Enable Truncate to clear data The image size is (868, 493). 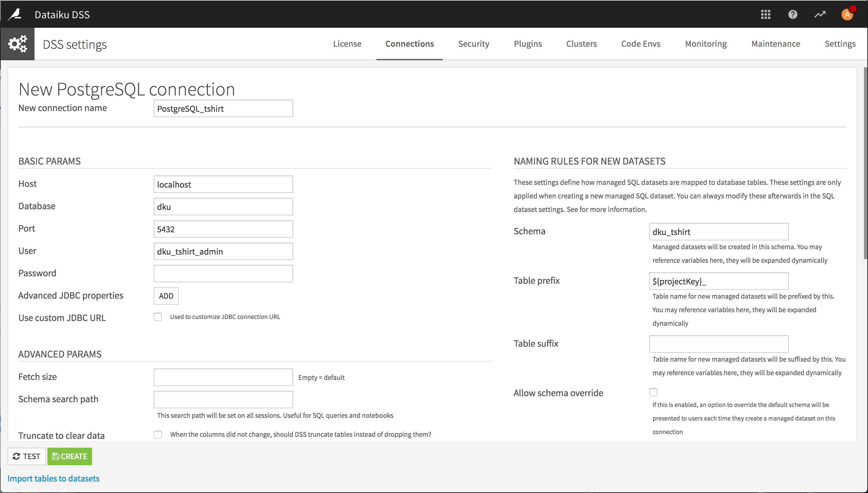click(158, 434)
